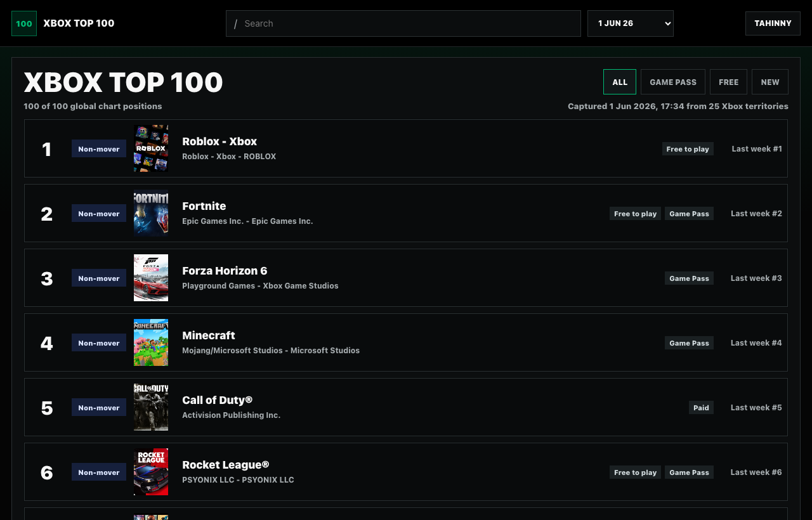Click 'Epic Games Inc. - Epic Games Inc.' publisher text
The width and height of the screenshot is (812, 520).
click(x=247, y=221)
